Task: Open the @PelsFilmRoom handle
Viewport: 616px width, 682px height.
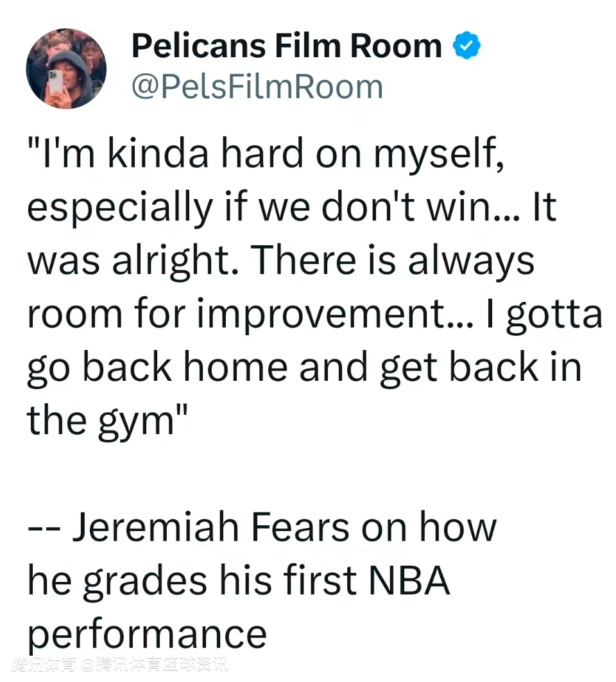Action: click(257, 87)
